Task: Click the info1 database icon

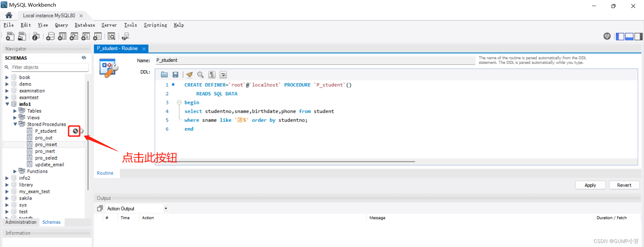Action: click(14, 104)
